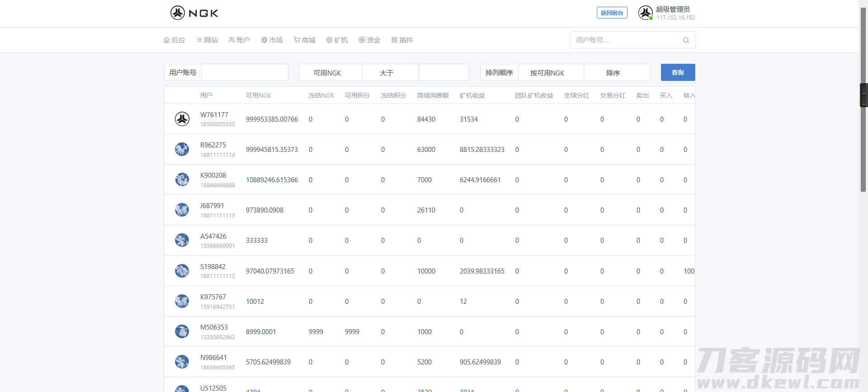This screenshot has width=868, height=392.
Task: Click the super admin avatar icon
Action: pyautogui.click(x=645, y=13)
